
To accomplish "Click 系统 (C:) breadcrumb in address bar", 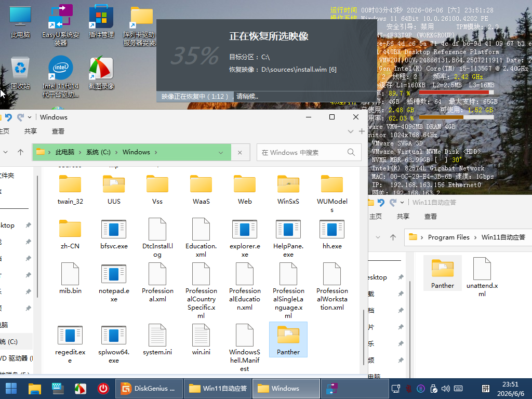I will pos(98,152).
